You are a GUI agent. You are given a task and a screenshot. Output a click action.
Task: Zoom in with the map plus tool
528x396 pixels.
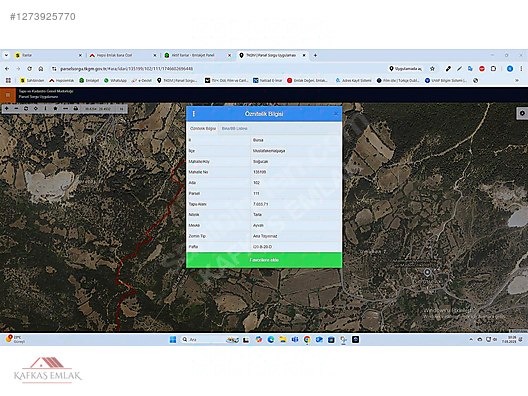pos(6,108)
